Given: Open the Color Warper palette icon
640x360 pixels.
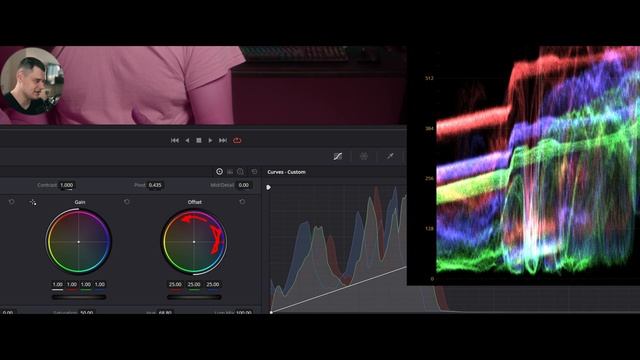Looking at the screenshot, I should coord(364,156).
